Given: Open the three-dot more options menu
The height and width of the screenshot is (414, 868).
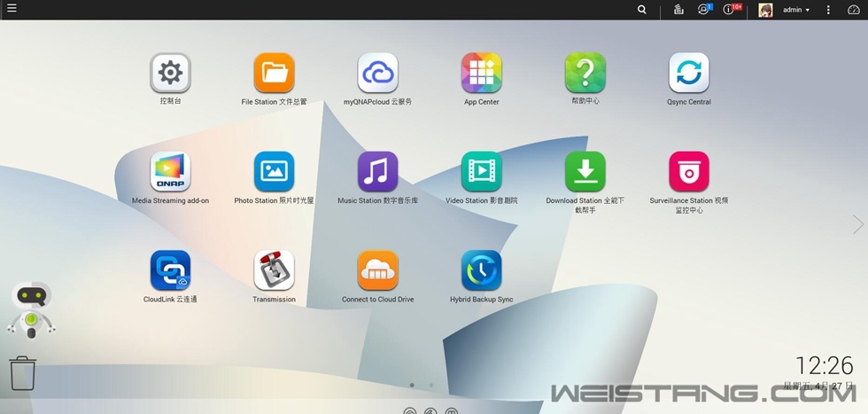Looking at the screenshot, I should point(828,10).
